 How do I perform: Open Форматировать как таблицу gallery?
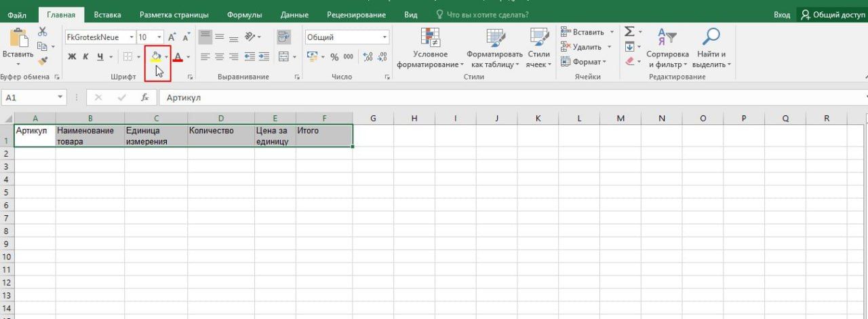pyautogui.click(x=495, y=48)
